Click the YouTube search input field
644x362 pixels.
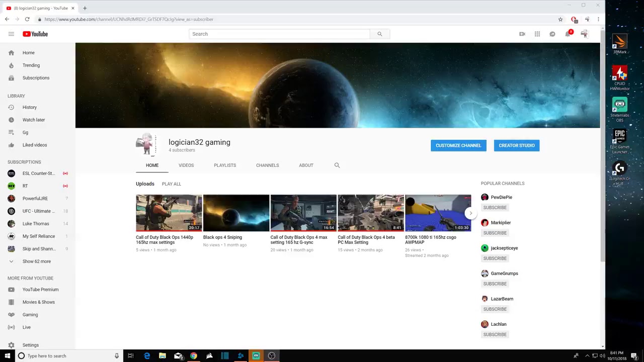coord(280,34)
